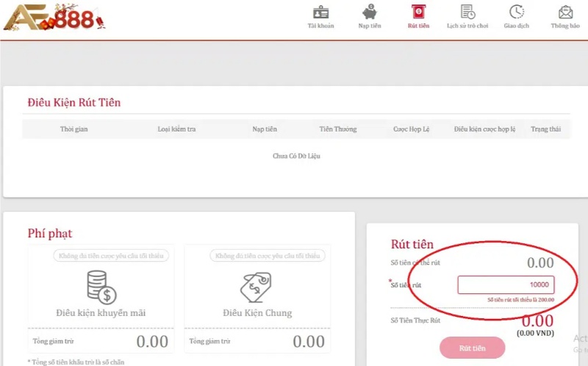Click the Cược Hợp Lệ column header

(x=412, y=129)
